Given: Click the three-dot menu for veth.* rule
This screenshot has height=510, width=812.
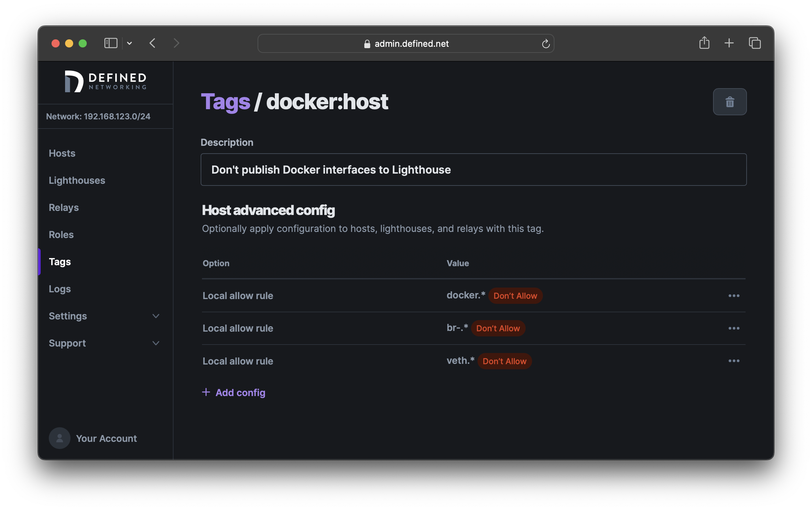Looking at the screenshot, I should pyautogui.click(x=734, y=361).
